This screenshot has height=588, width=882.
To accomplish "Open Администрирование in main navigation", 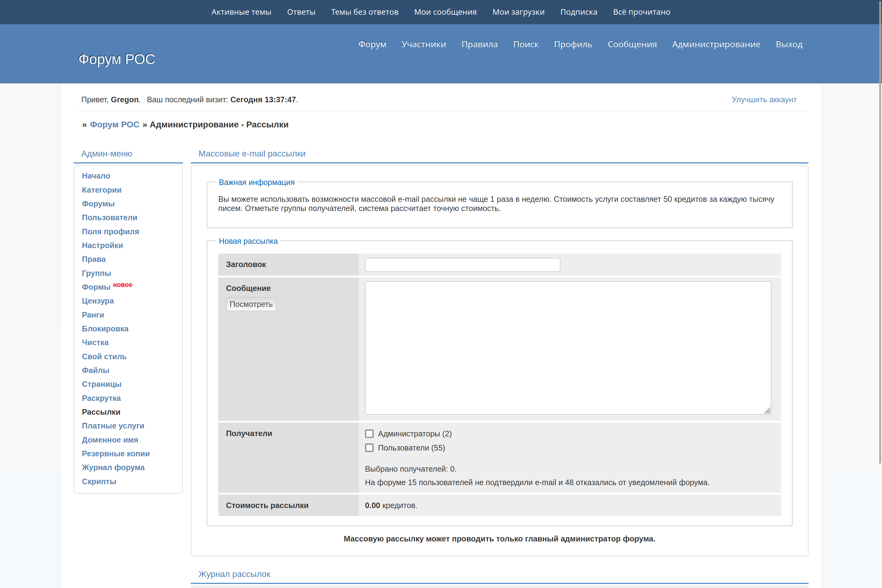I will (x=716, y=44).
